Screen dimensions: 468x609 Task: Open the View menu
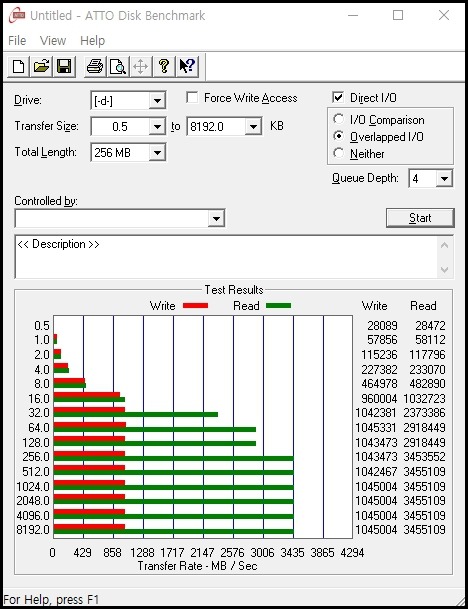(x=53, y=41)
